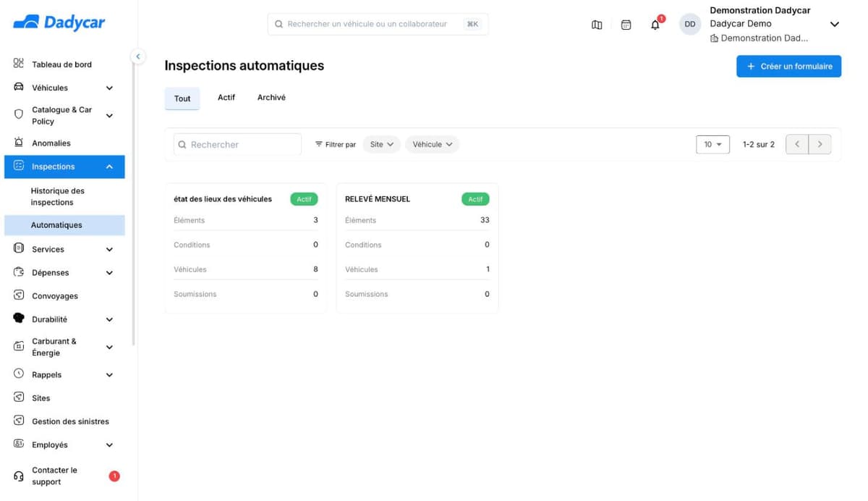
Task: Open the calendar icon in header
Action: click(x=626, y=25)
